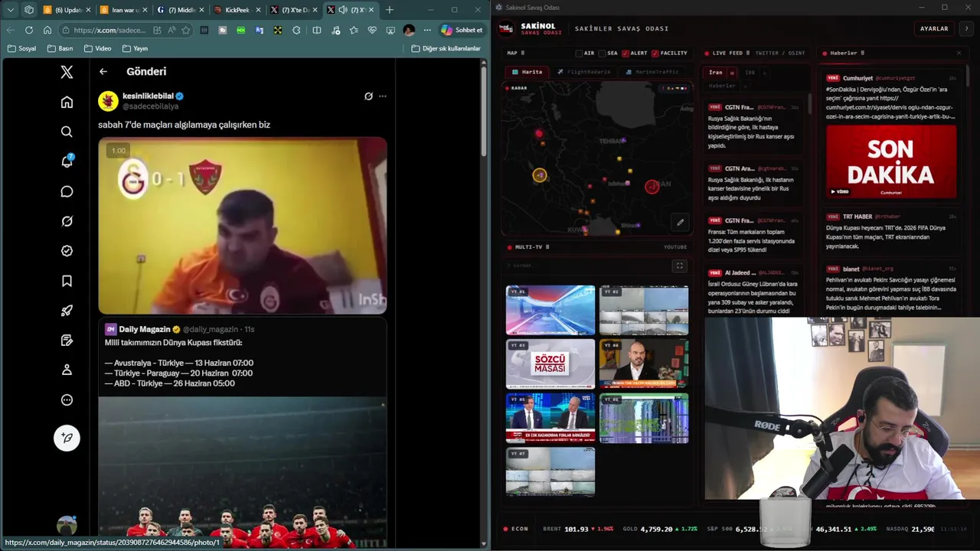Screen dimensions: 980x551
Task: Close the Haberler panel
Action: (x=959, y=53)
